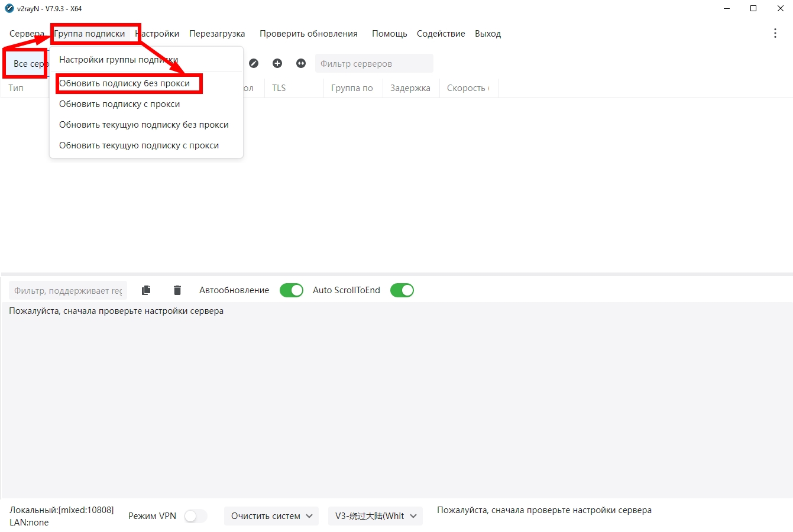This screenshot has width=793, height=532.
Task: Minimize the v2rayN window
Action: (727, 8)
